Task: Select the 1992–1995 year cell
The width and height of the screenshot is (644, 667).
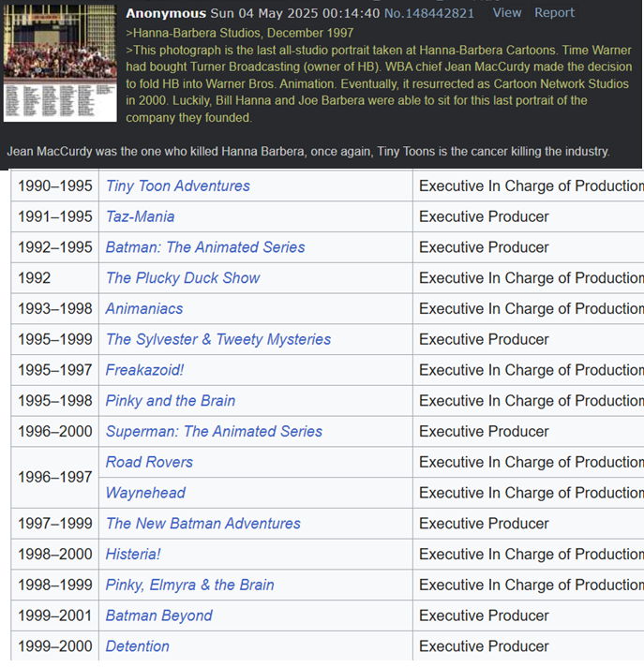Action: pyautogui.click(x=55, y=247)
